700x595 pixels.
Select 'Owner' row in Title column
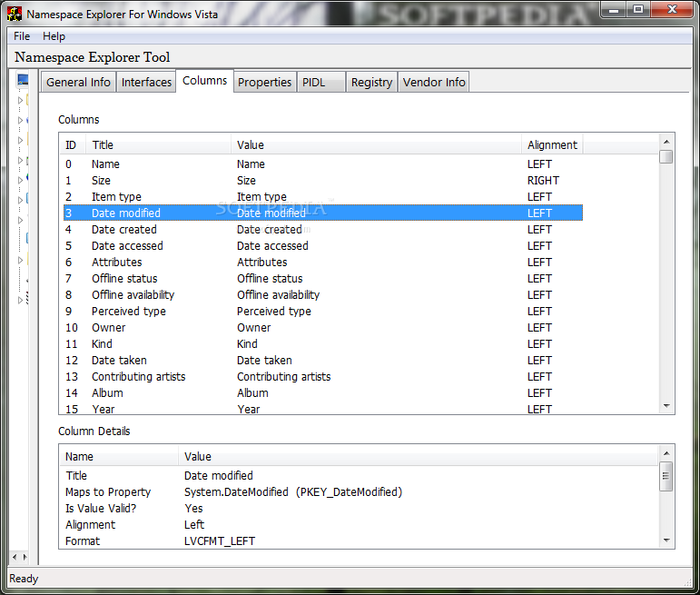click(x=108, y=328)
